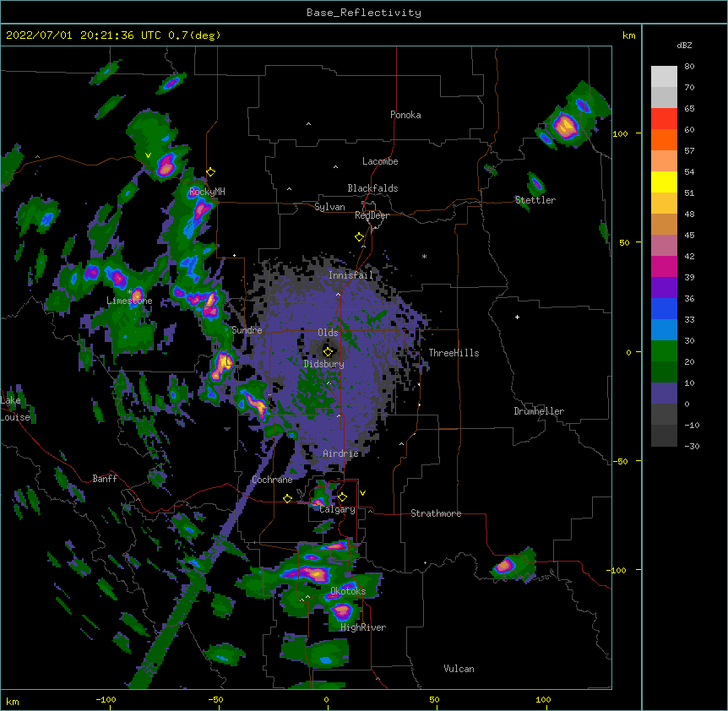Click the white asterisk marker east of Innisfail
This screenshot has width=728, height=711.
pos(424,256)
